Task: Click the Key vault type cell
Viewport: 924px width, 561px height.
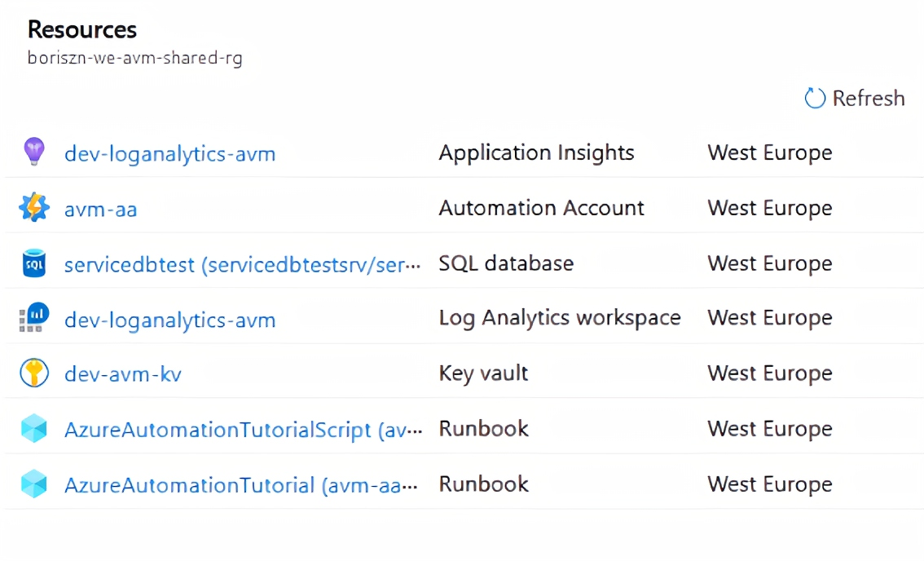Action: click(x=483, y=373)
